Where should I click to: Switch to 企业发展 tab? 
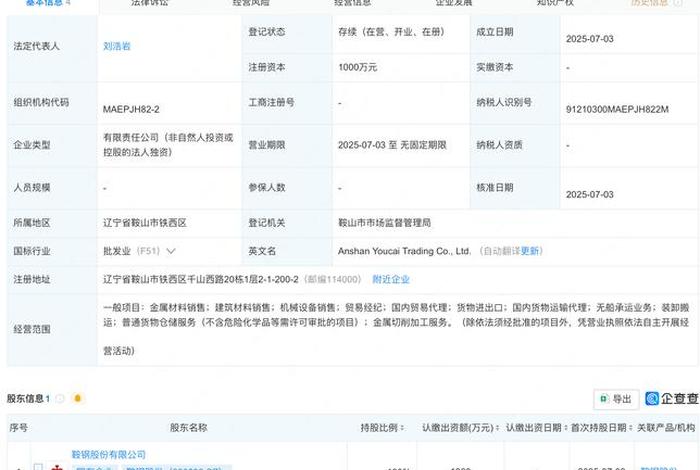454,3
